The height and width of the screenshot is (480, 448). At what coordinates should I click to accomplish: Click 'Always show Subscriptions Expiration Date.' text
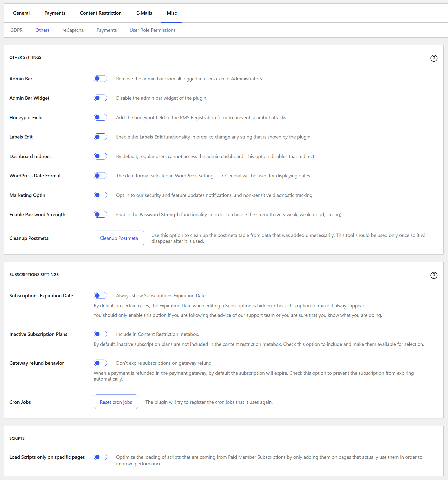click(x=161, y=296)
